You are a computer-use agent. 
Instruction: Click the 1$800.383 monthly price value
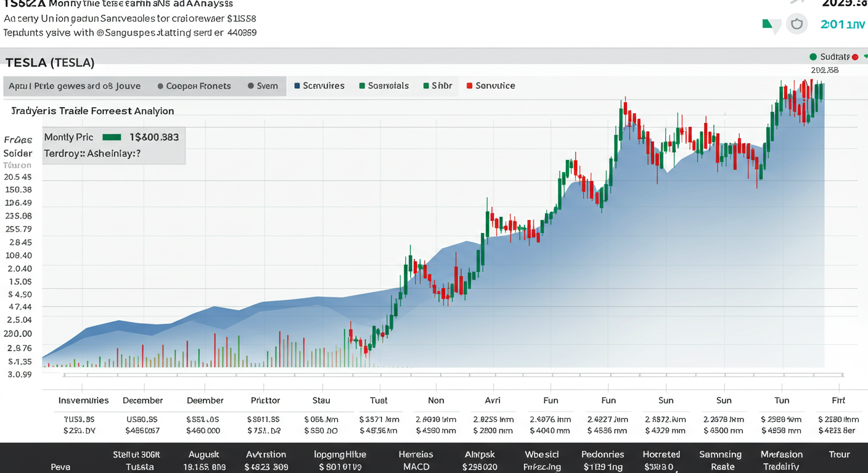154,137
